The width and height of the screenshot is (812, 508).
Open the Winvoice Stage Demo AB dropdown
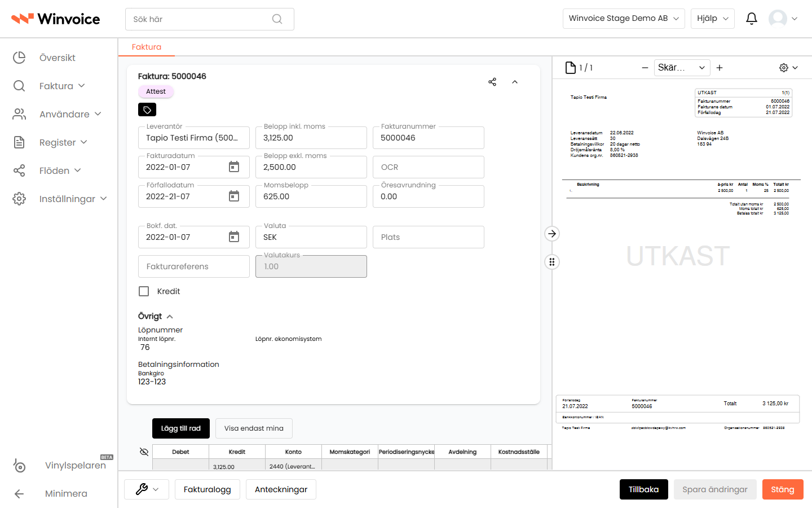624,19
